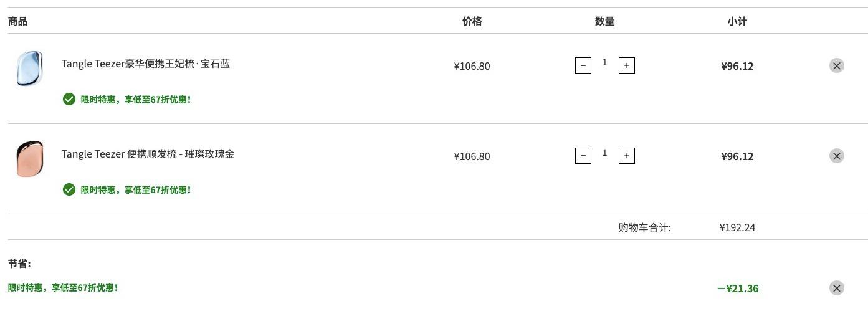
Task: Click the green checkmark under 璀璨玫瑰金 comb
Action: [69, 189]
